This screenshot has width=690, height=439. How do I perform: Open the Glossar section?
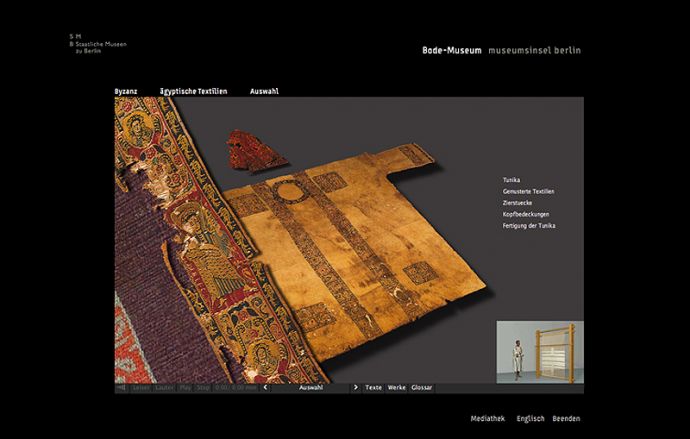(x=421, y=387)
